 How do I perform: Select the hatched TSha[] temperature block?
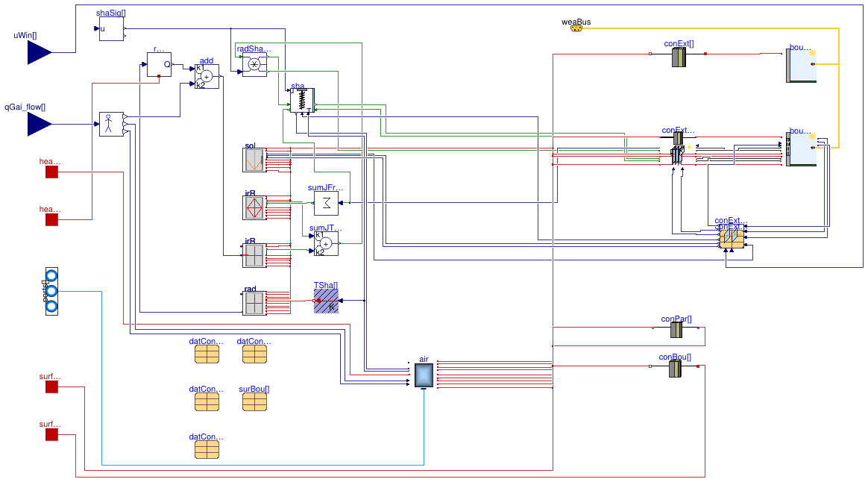(326, 301)
